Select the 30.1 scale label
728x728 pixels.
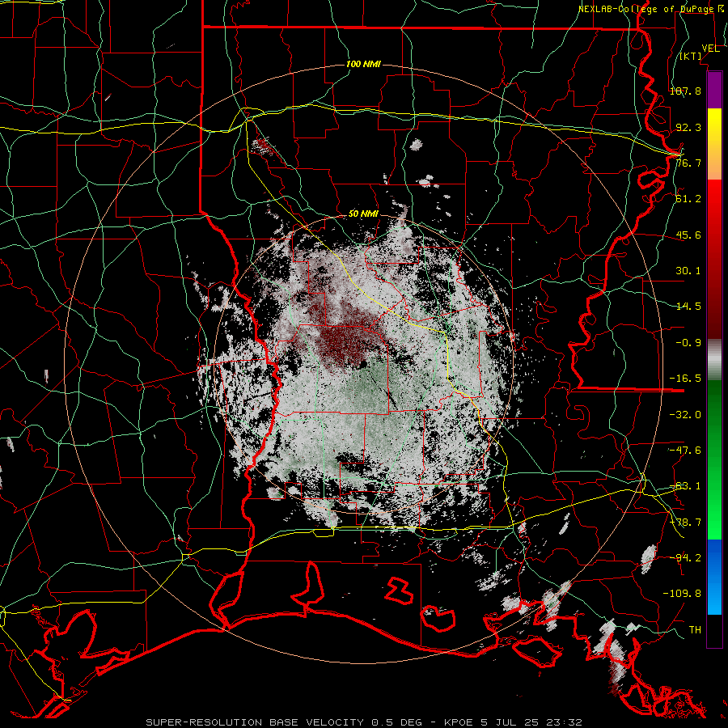tap(688, 271)
